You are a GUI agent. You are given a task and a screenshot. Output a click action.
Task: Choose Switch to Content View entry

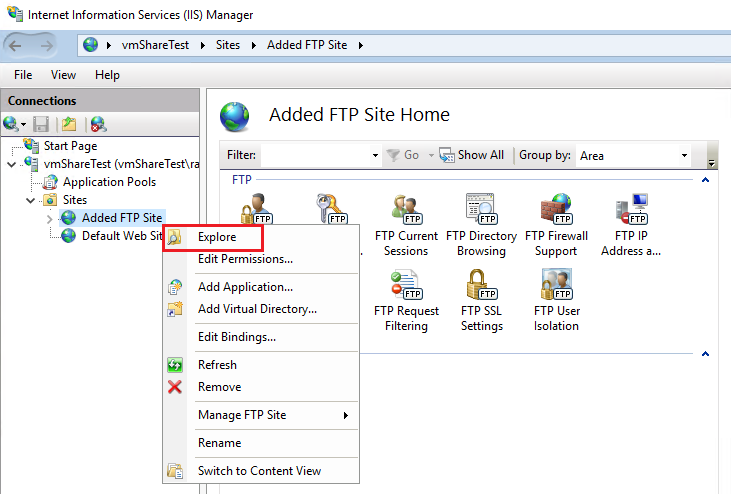pyautogui.click(x=261, y=471)
